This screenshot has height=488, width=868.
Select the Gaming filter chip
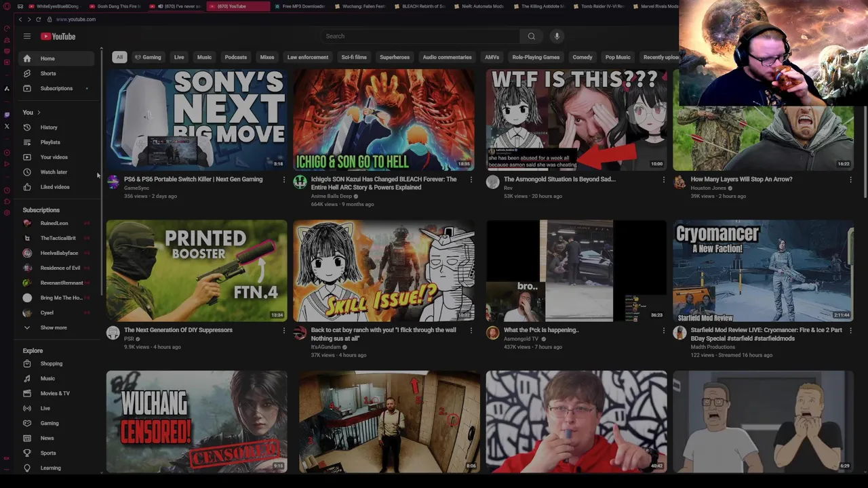tap(148, 57)
